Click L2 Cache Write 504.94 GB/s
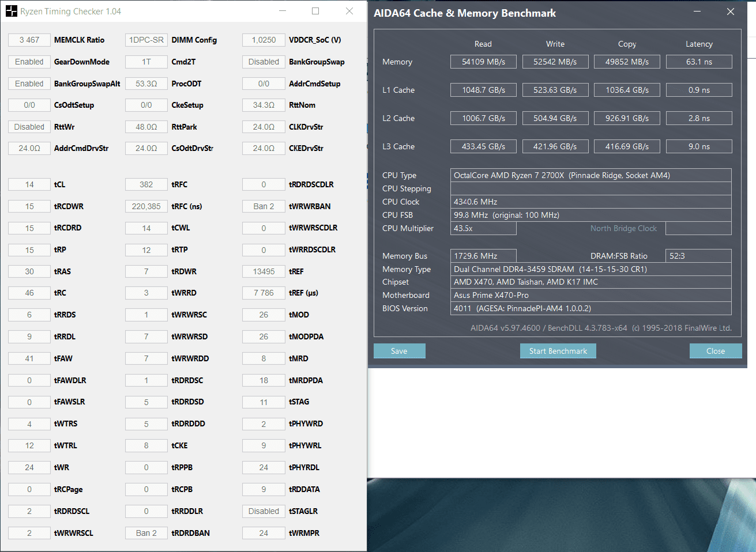 (x=555, y=118)
